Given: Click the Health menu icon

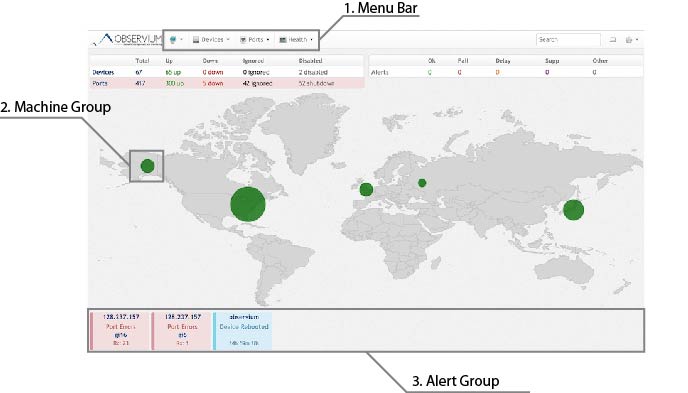Looking at the screenshot, I should tap(283, 40).
